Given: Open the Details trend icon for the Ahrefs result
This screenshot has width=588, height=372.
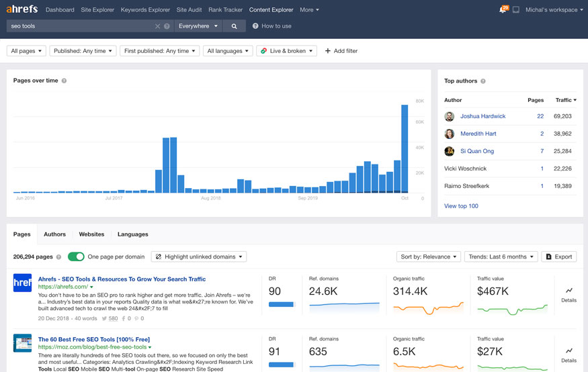Looking at the screenshot, I should 569,290.
